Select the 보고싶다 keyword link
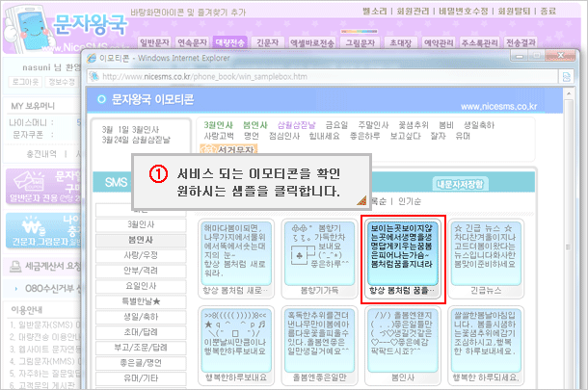 (x=406, y=136)
